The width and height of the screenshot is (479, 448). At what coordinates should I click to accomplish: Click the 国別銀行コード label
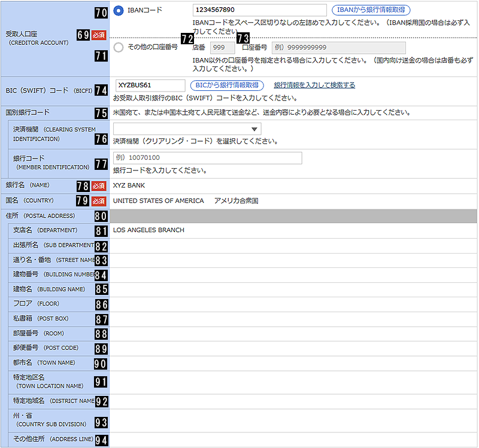28,112
